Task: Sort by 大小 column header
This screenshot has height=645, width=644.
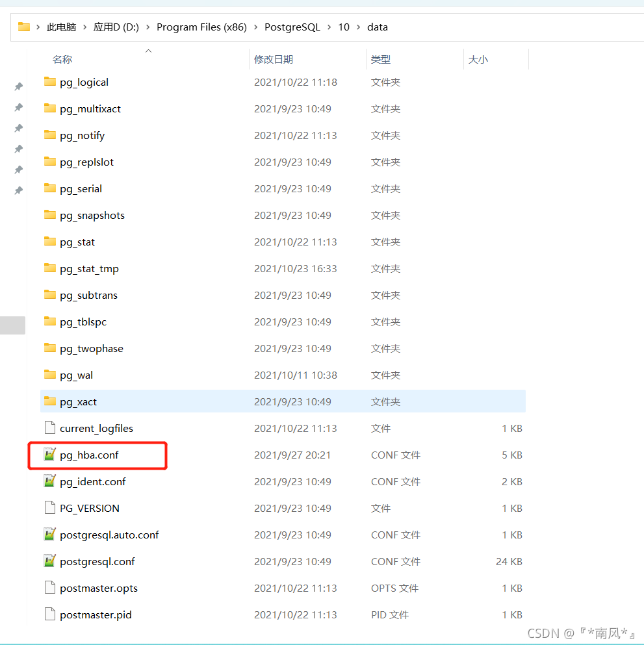Action: [478, 60]
